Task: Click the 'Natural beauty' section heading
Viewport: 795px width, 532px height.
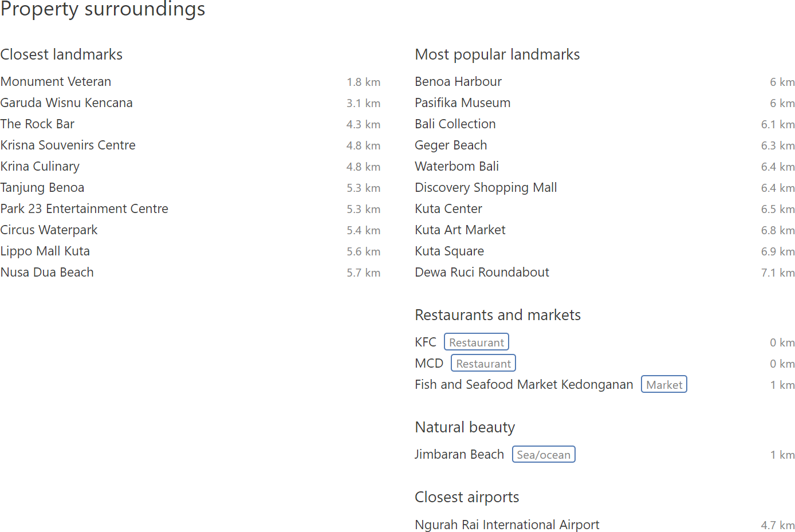Action: click(465, 427)
